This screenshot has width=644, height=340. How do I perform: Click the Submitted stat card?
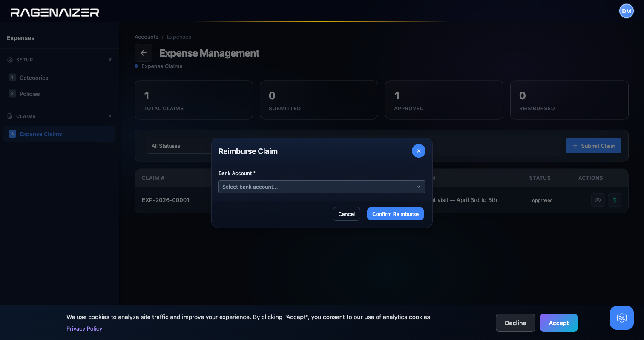click(x=319, y=100)
